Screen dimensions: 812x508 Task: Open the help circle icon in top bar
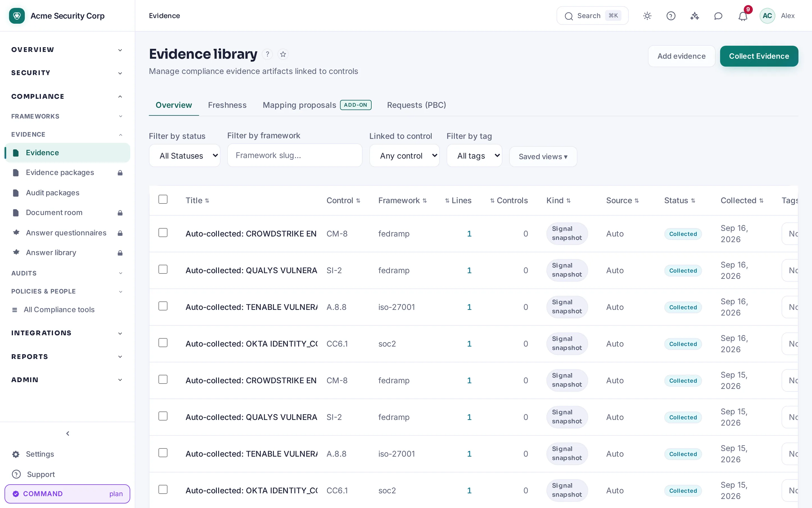[671, 16]
